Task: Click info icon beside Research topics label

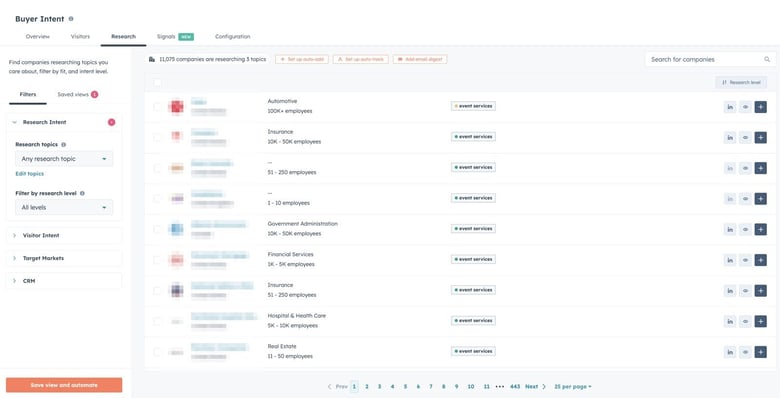Action: pyautogui.click(x=64, y=145)
